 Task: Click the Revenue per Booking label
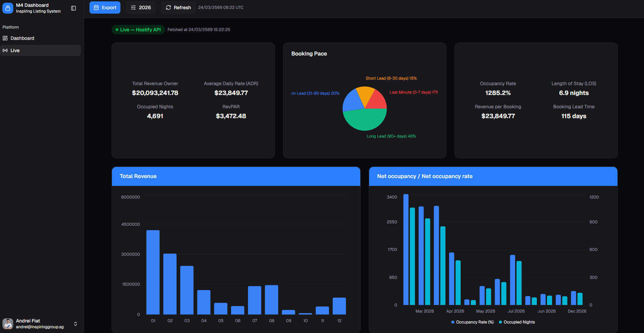coord(498,107)
